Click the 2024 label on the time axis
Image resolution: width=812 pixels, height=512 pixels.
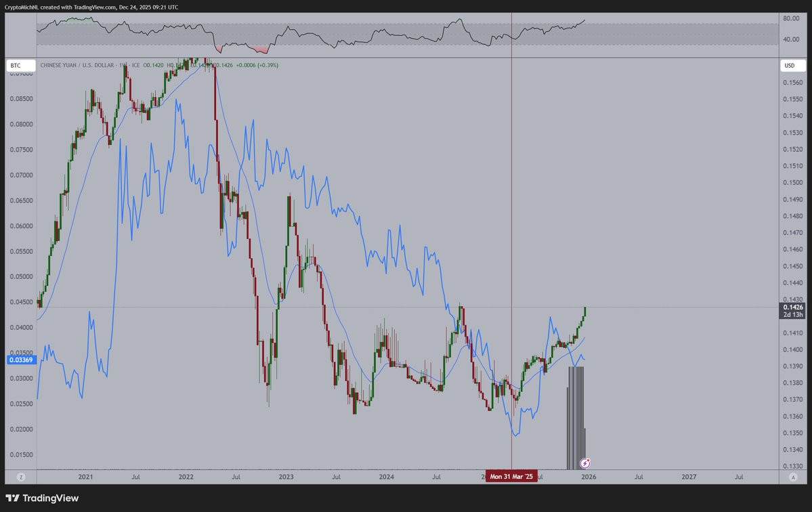pos(386,477)
